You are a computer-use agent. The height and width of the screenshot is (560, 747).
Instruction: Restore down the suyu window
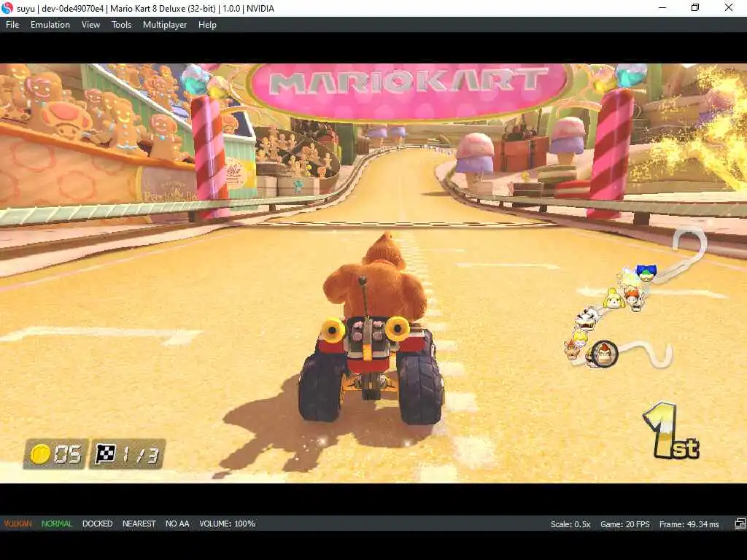click(x=695, y=7)
